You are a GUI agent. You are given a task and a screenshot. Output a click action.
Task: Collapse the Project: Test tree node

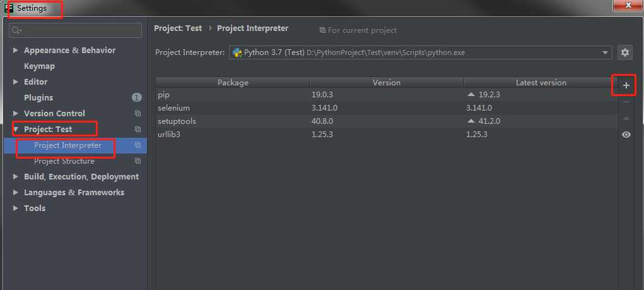click(x=16, y=129)
